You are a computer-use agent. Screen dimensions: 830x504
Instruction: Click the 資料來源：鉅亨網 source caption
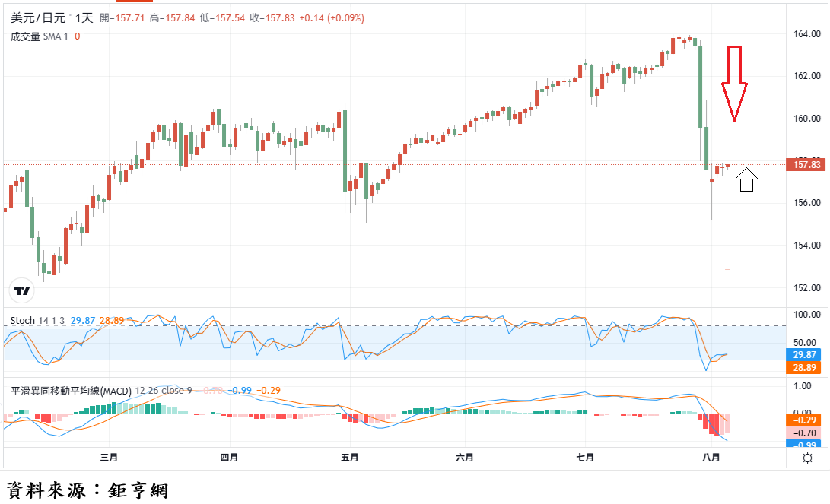tap(88, 490)
